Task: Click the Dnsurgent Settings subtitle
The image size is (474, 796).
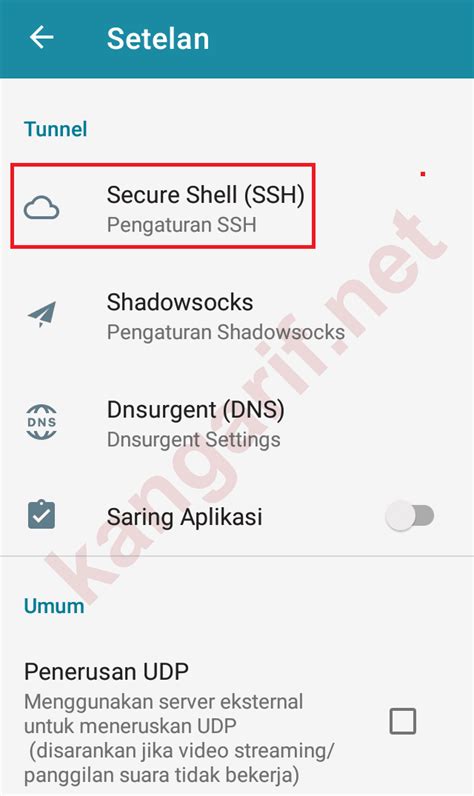Action: pos(193,440)
